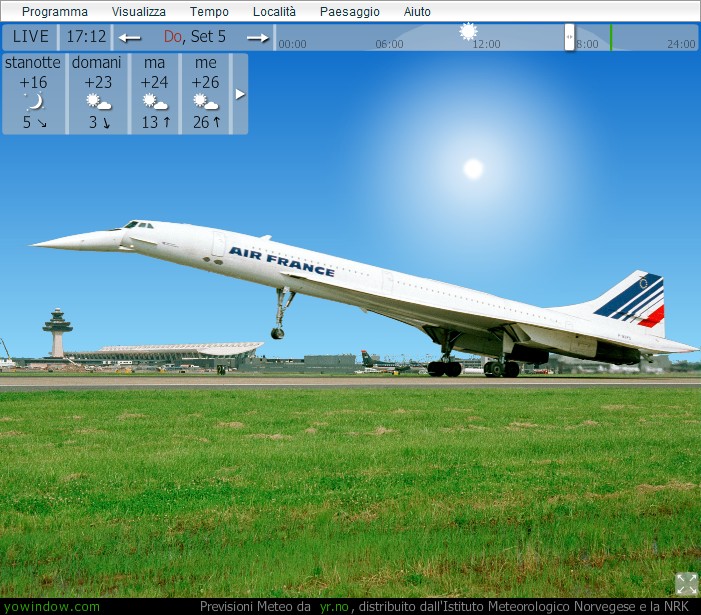
Task: Click the date label Do, Set 5
Action: [x=194, y=37]
